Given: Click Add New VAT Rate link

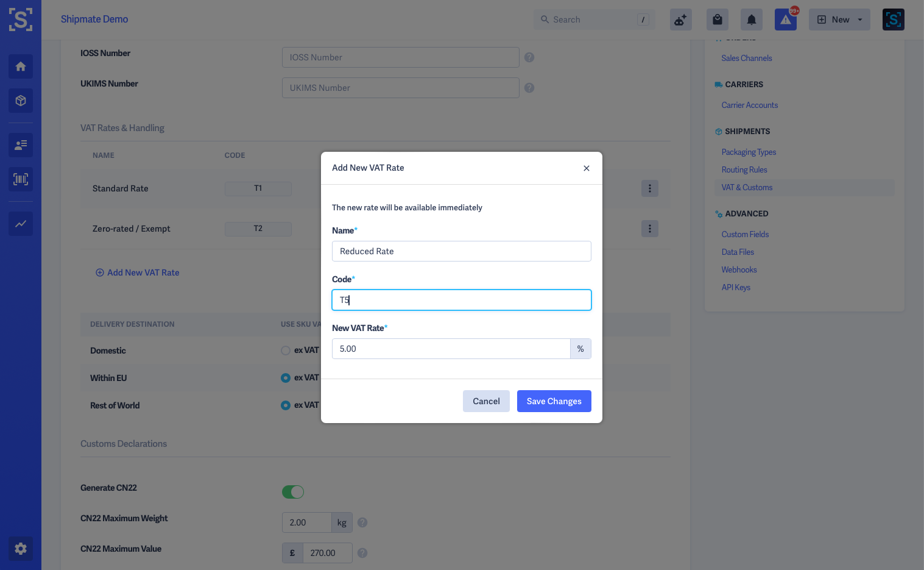Looking at the screenshot, I should click(x=138, y=273).
